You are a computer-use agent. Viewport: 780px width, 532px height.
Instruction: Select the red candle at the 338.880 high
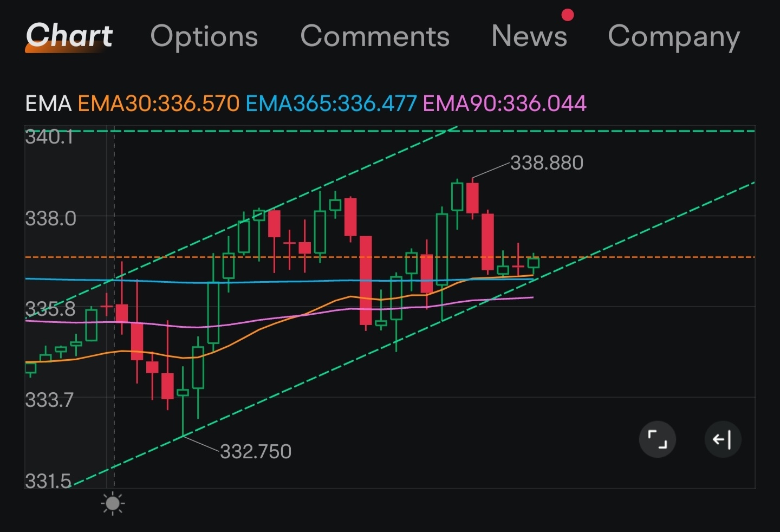[x=472, y=198]
